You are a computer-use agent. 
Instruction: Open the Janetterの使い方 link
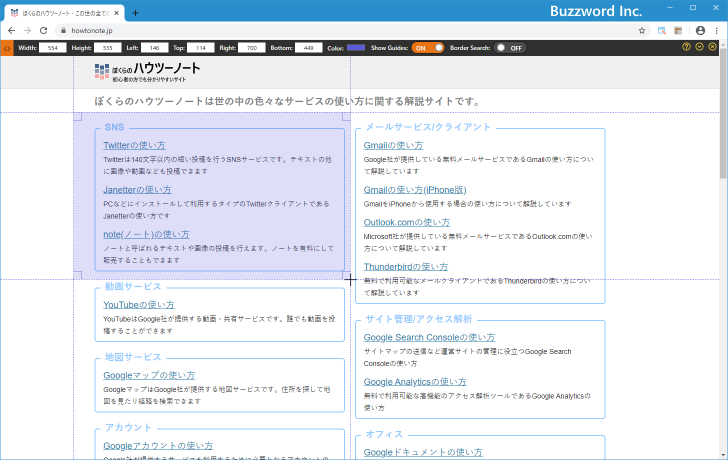137,190
